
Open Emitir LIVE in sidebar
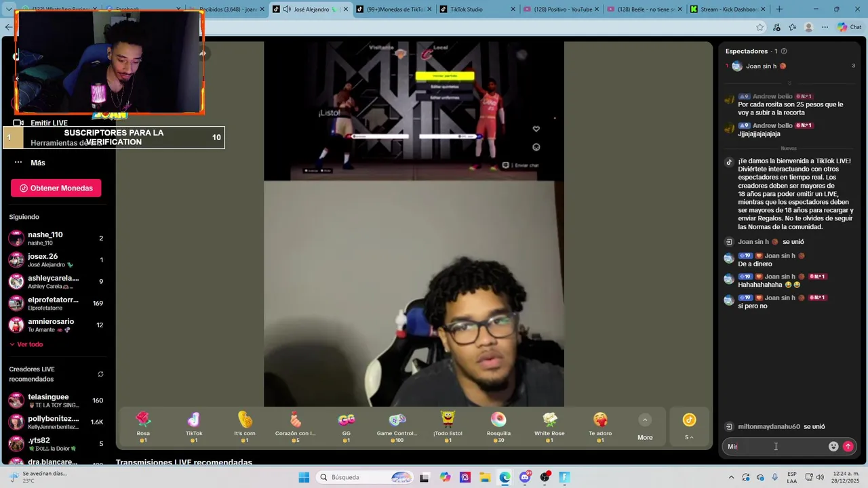click(41, 123)
